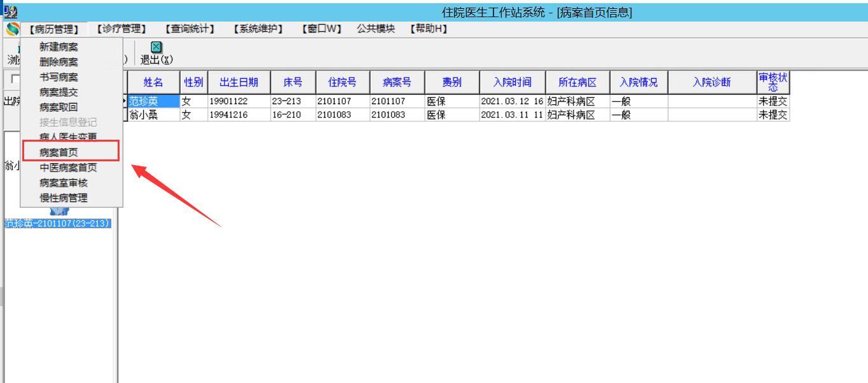This screenshot has width=868, height=383.
Task: Choose 病案提交 from the menu
Action: pyautogui.click(x=59, y=92)
